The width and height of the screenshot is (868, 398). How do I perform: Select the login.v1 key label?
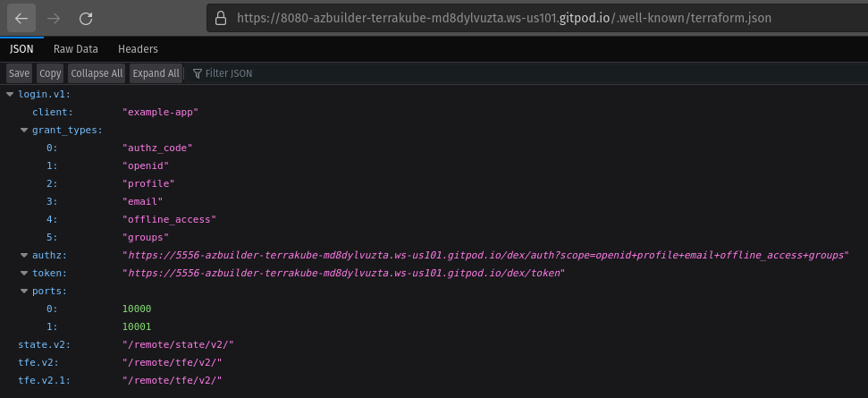(x=45, y=94)
